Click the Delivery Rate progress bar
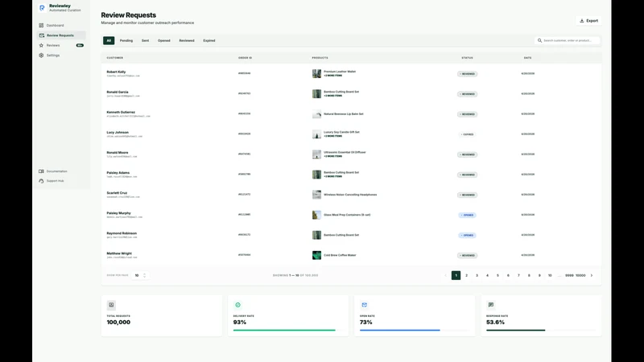 288,330
